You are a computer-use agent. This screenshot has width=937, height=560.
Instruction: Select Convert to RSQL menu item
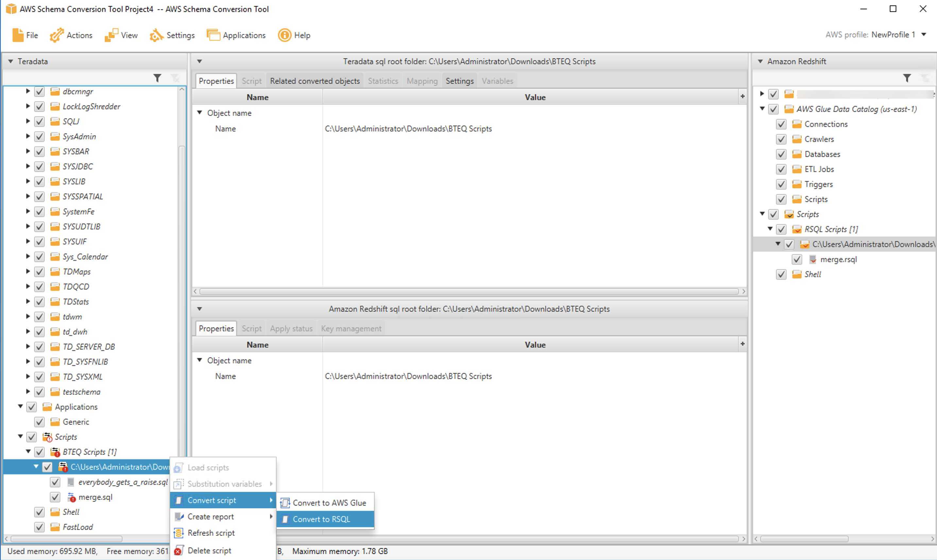coord(321,519)
